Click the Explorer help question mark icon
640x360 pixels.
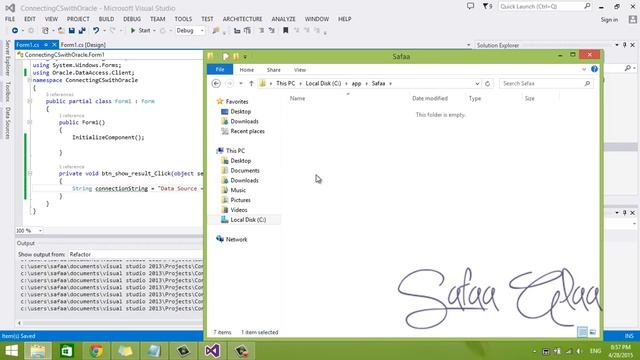[594, 69]
